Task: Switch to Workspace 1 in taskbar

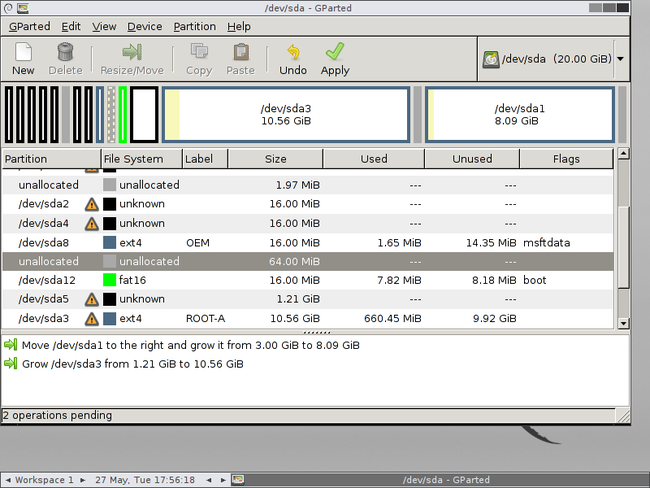Action: tap(43, 480)
